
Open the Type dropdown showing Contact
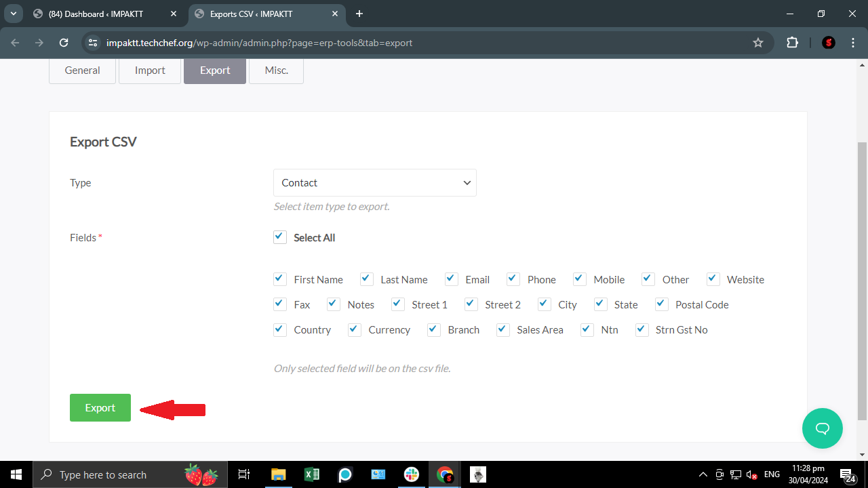pyautogui.click(x=375, y=183)
